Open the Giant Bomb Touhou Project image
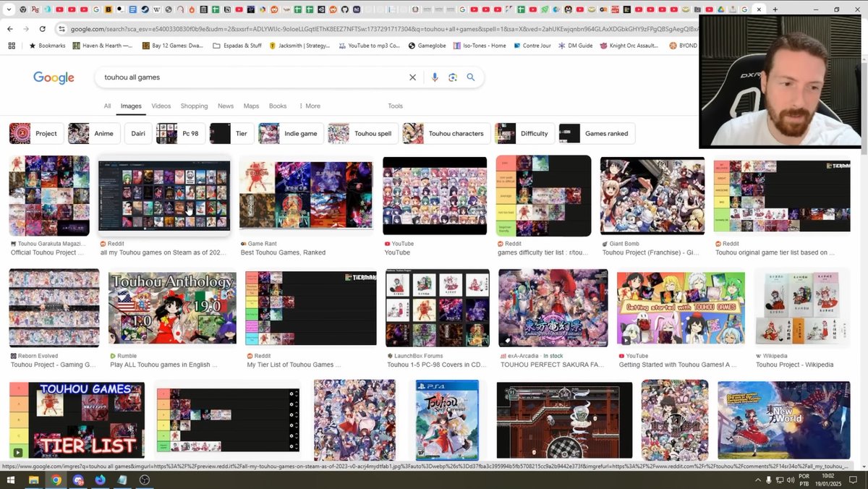 point(652,196)
